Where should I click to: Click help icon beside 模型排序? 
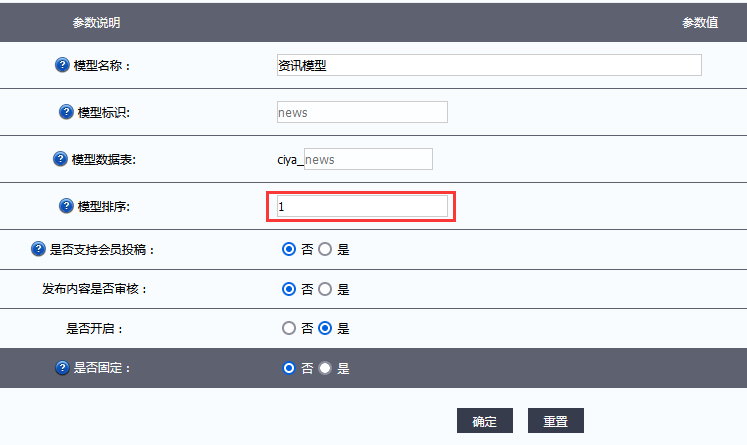[x=66, y=206]
